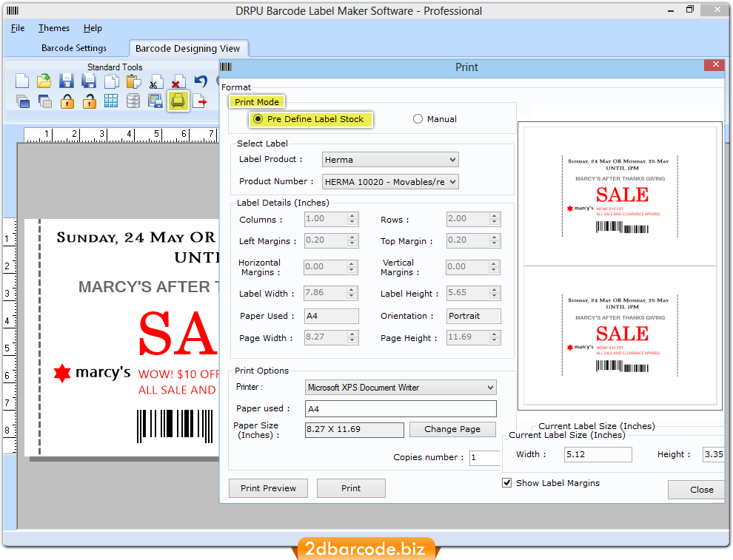Screen dimensions: 733x560
Task: Click the Save All double-floppy icon
Action: pos(89,81)
